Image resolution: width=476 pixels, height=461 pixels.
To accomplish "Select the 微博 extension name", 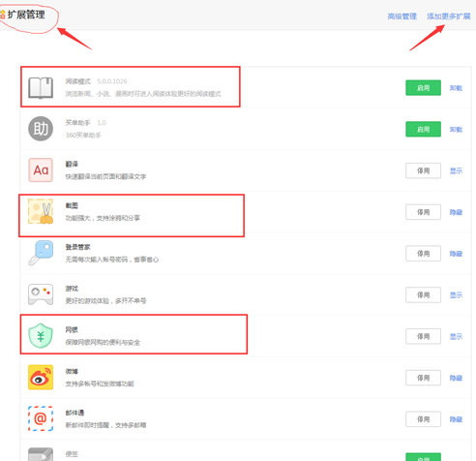I will 72,371.
